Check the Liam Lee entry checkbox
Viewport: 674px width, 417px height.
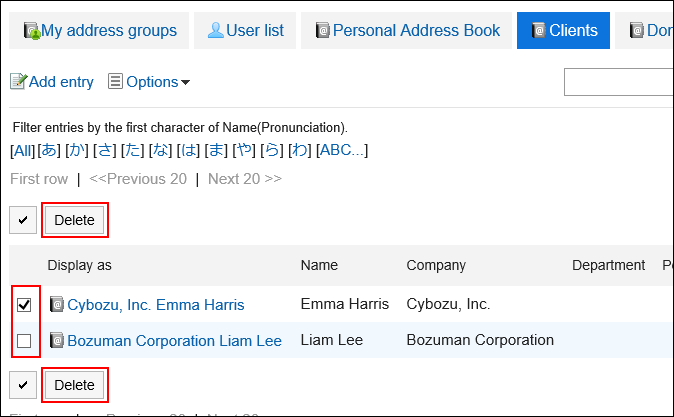point(24,341)
